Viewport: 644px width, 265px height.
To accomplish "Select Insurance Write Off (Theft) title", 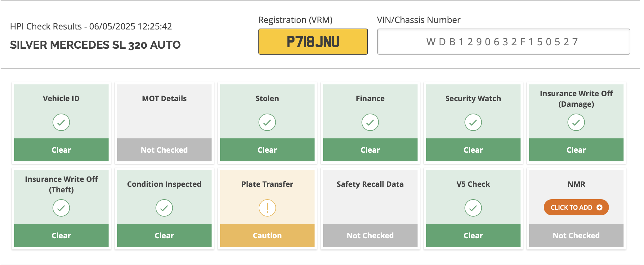I will click(61, 184).
